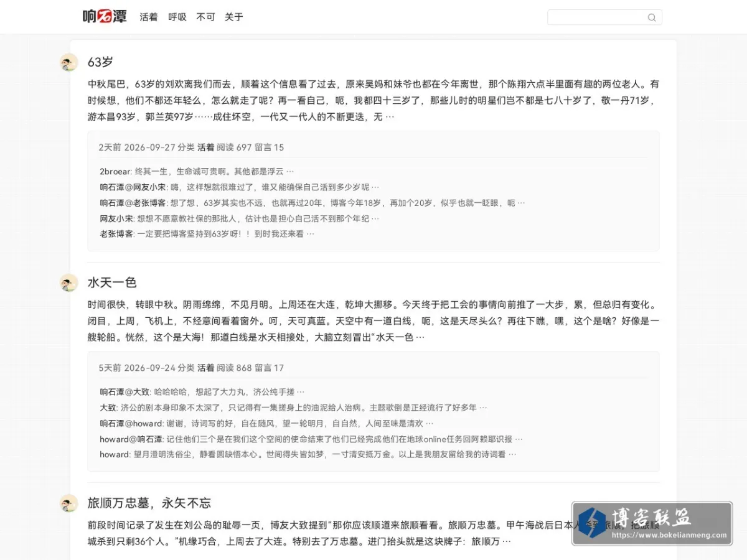Click comment by 网友小宋 about 社保
This screenshot has width=747, height=560.
(240, 218)
